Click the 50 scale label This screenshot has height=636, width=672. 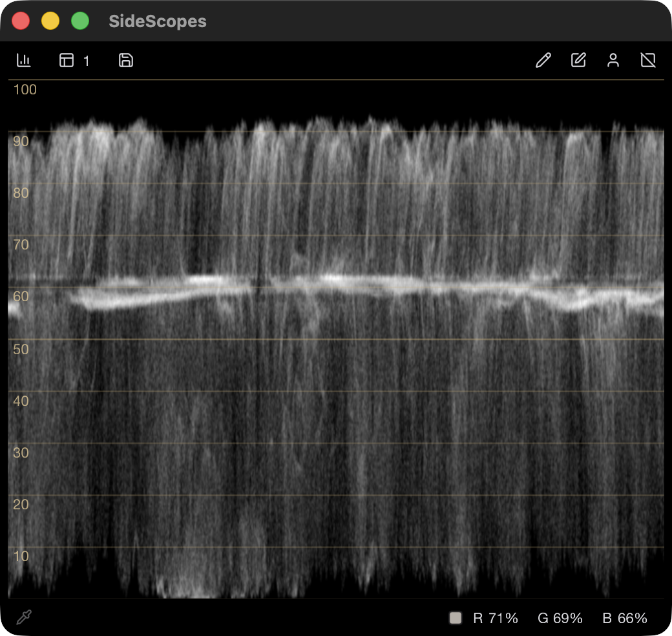21,349
